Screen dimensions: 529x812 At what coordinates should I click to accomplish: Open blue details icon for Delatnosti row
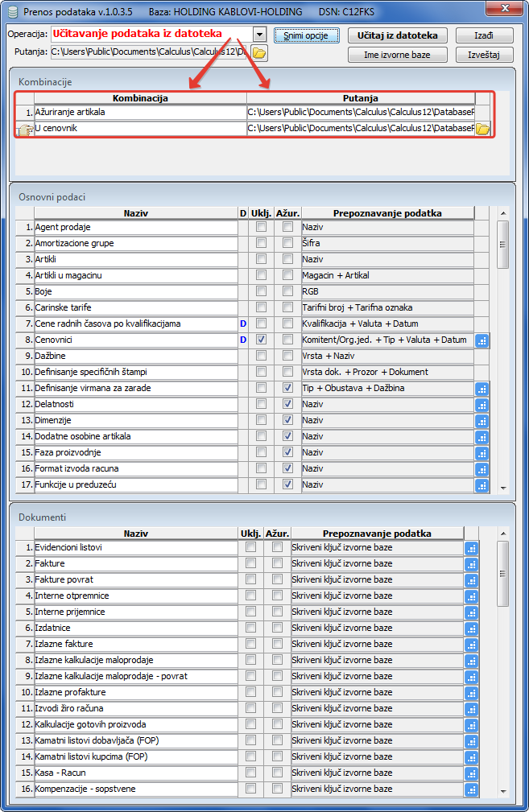pos(482,405)
